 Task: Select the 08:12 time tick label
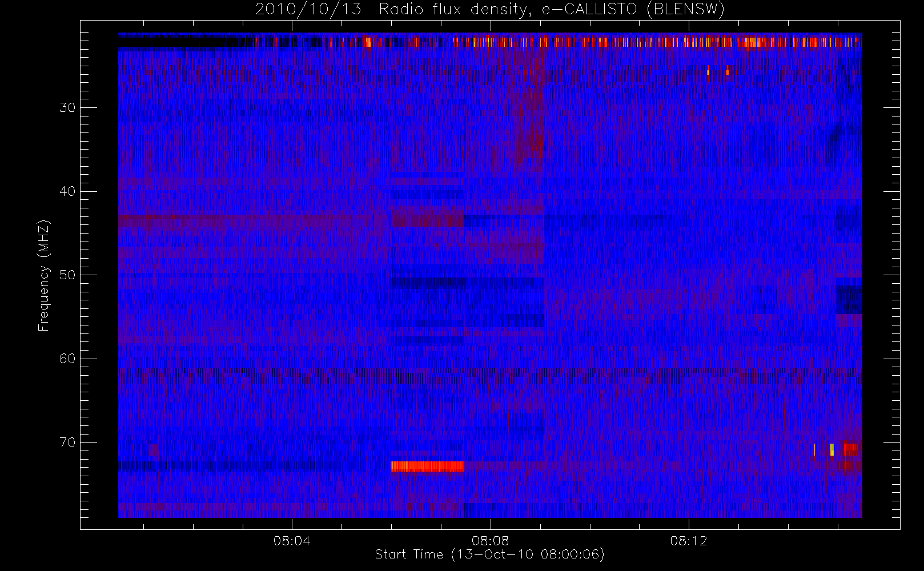point(689,541)
